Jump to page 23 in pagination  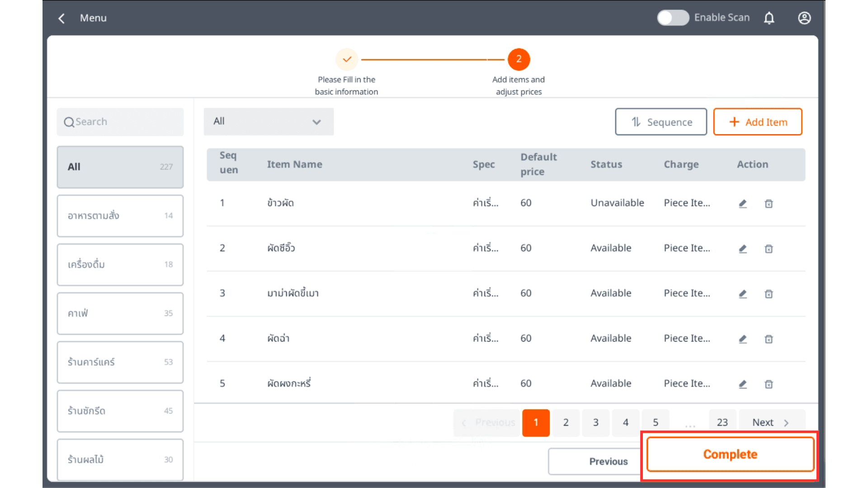(722, 422)
